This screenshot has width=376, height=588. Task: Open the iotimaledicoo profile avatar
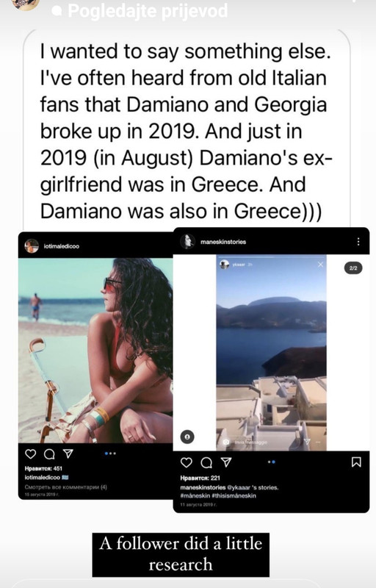tap(32, 246)
